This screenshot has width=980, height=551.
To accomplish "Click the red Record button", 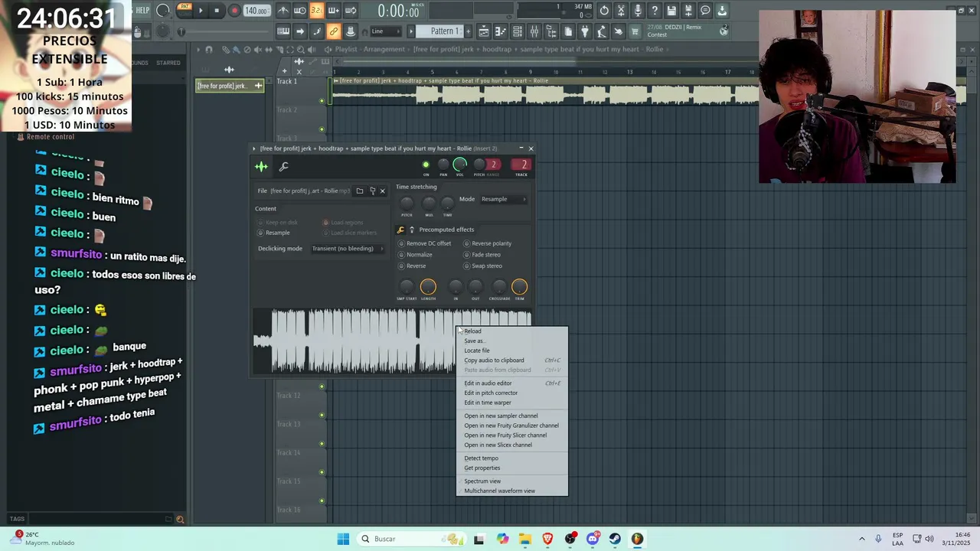I will [x=234, y=11].
